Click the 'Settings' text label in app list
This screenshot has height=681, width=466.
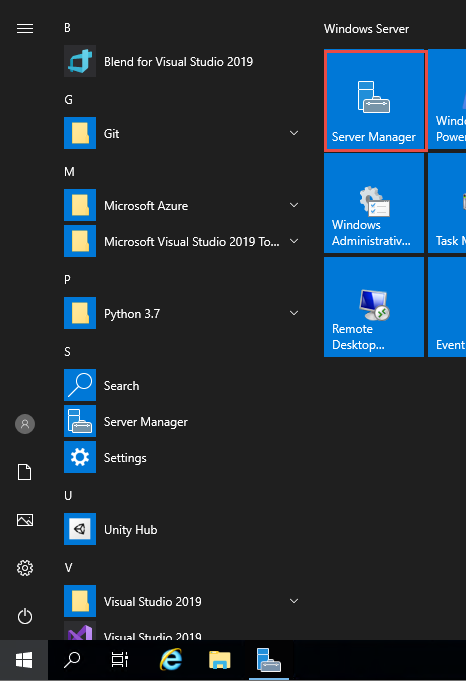(x=125, y=458)
